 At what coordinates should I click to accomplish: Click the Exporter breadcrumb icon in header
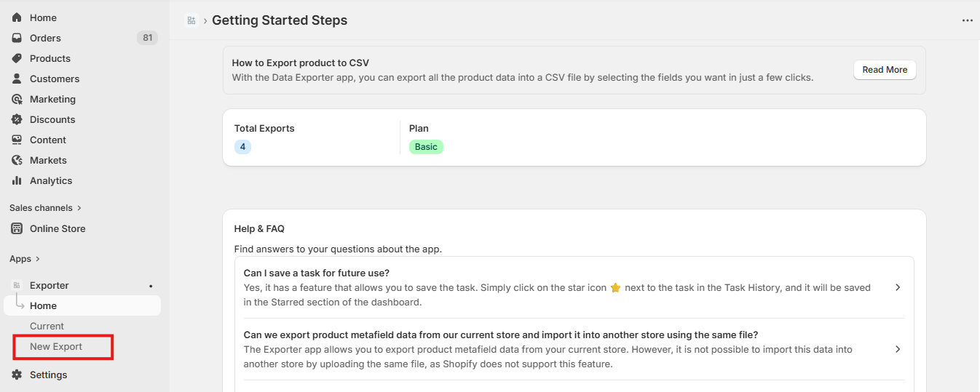point(191,20)
